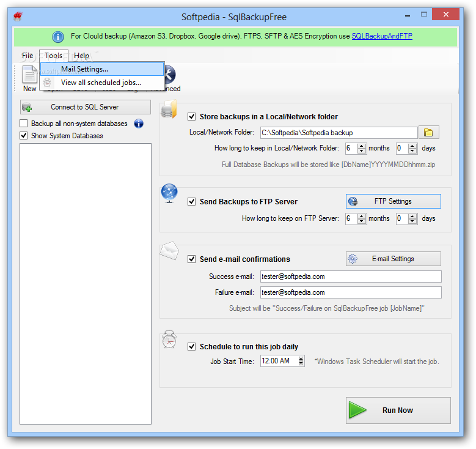476x449 pixels.
Task: Choose View all scheduled jobs... menu item
Action: 102,83
